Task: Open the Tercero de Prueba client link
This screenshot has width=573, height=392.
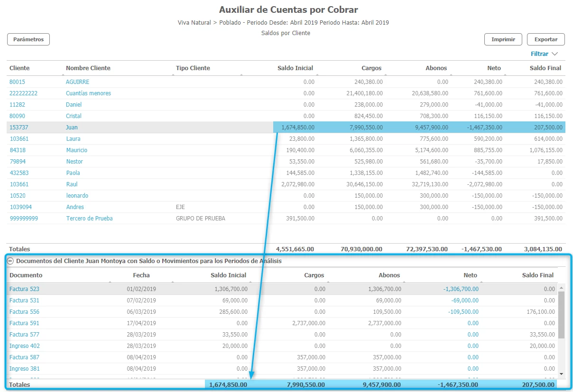Action: click(x=89, y=219)
